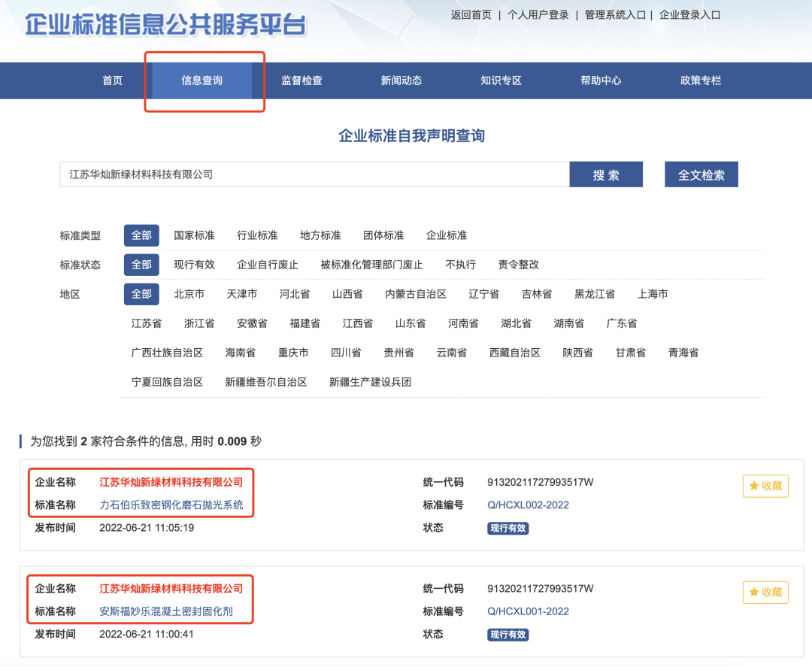Open 个人用户登录 link in header
The height and width of the screenshot is (667, 812).
pos(538,15)
